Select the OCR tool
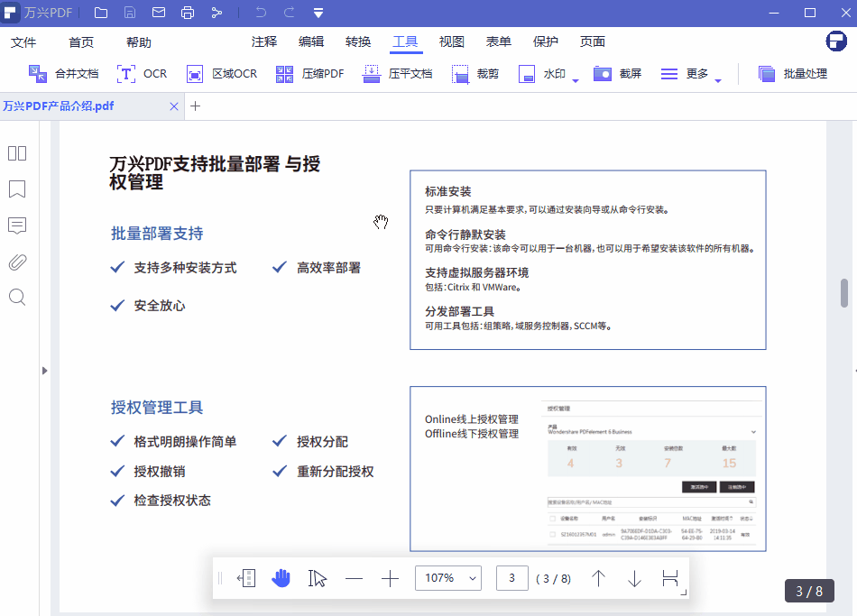The height and width of the screenshot is (616, 857). [x=142, y=73]
